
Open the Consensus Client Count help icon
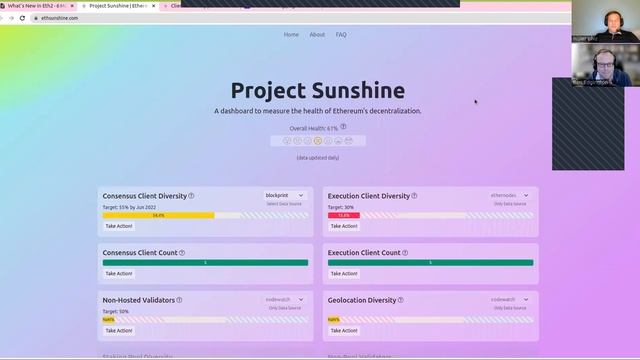pyautogui.click(x=182, y=253)
